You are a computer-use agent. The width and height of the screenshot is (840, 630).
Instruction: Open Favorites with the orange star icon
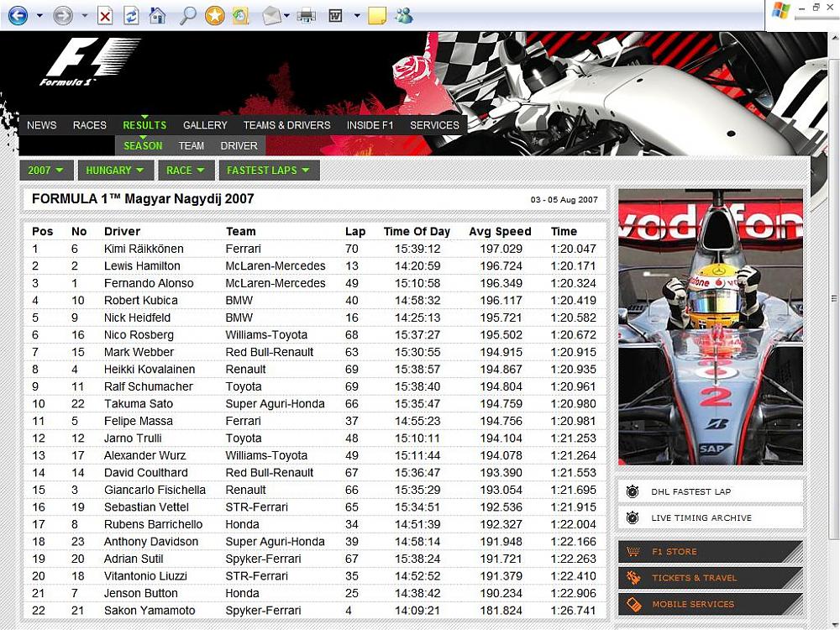215,15
